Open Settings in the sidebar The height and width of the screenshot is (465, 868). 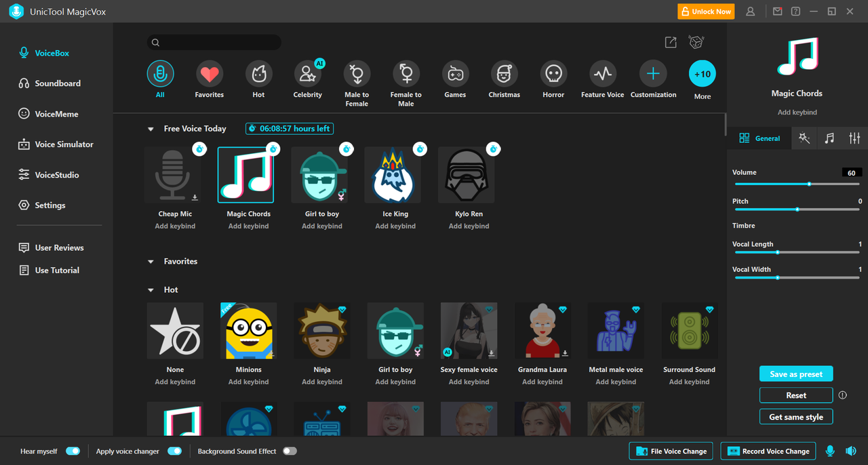click(42, 205)
